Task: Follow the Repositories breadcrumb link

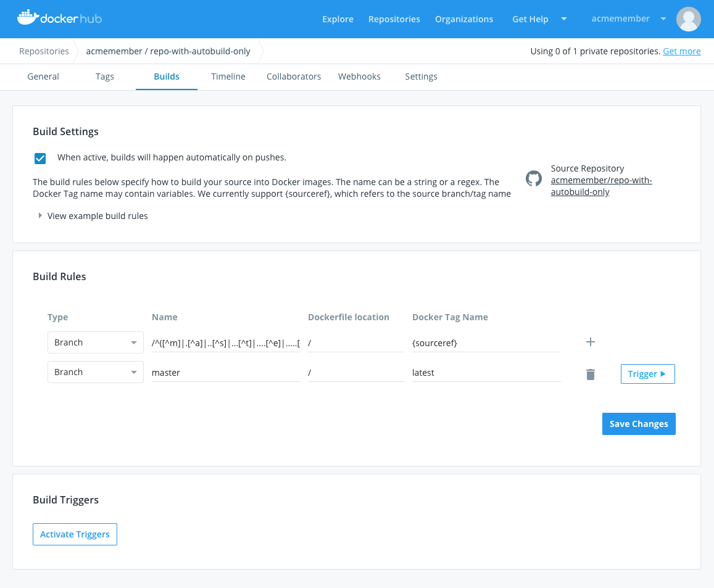Action: click(43, 51)
